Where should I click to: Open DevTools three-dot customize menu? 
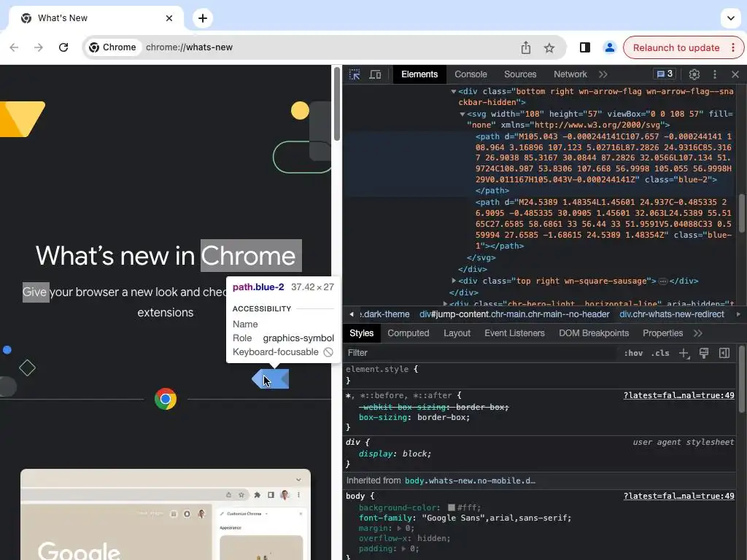[715, 74]
